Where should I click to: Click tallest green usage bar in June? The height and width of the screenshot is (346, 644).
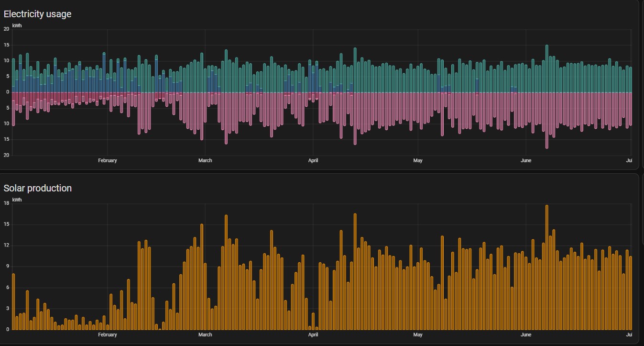[546, 69]
